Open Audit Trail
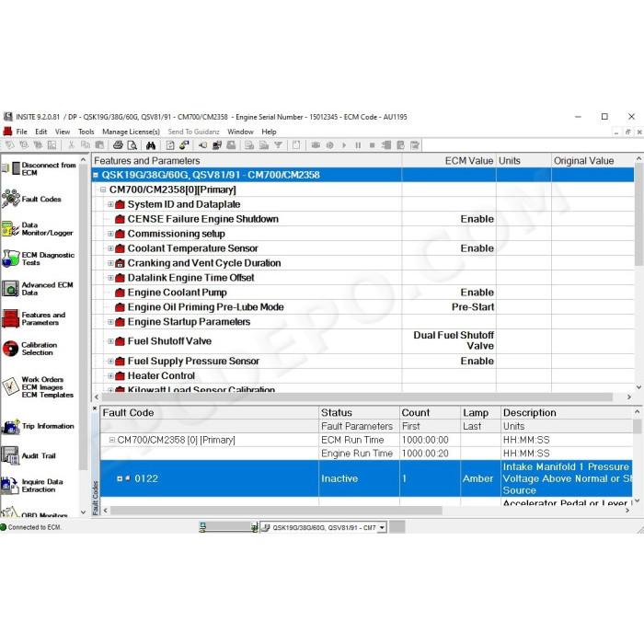Image resolution: width=644 pixels, height=644 pixels. tap(29, 455)
